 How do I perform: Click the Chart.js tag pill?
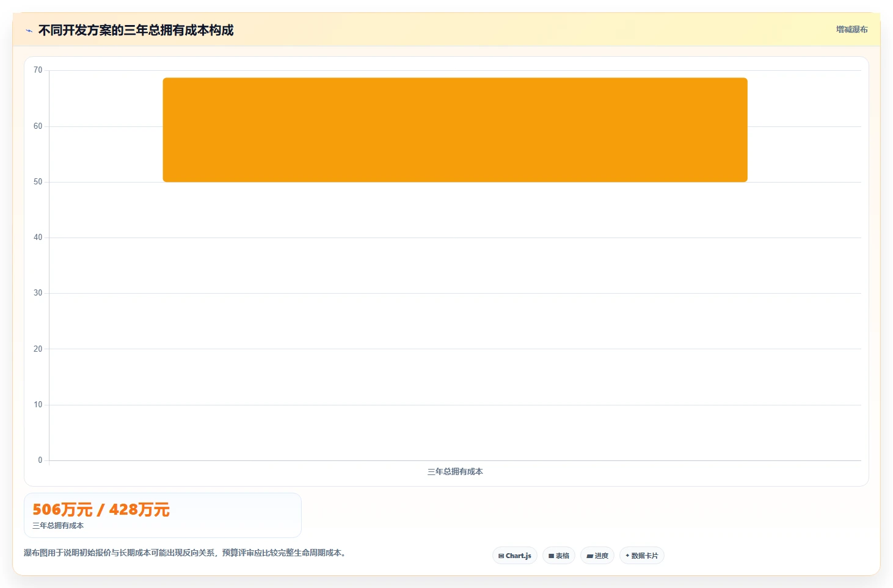pyautogui.click(x=514, y=556)
